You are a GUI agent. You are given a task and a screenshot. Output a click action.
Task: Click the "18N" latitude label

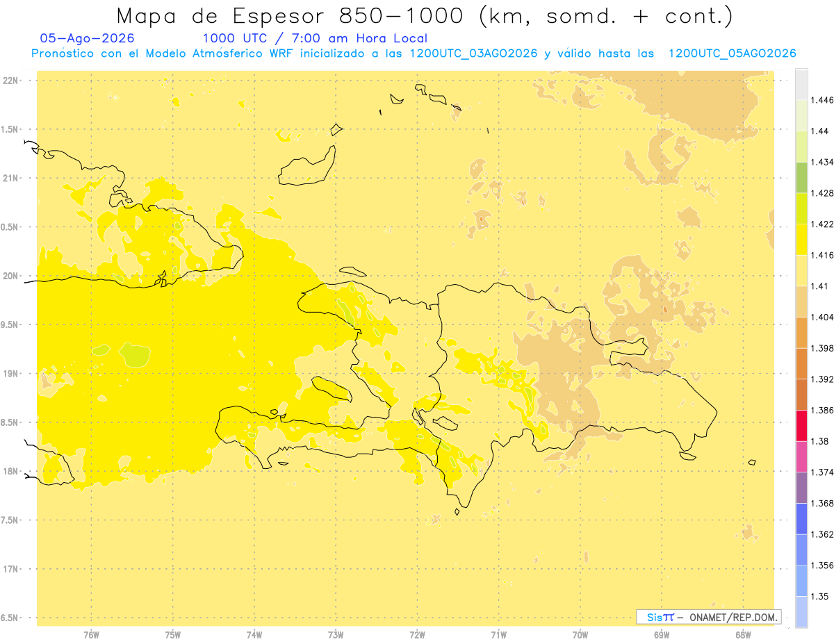pyautogui.click(x=10, y=471)
